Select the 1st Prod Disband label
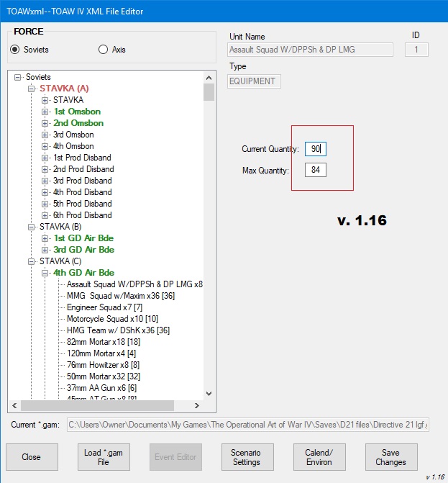This screenshot has width=448, height=483. tap(82, 158)
